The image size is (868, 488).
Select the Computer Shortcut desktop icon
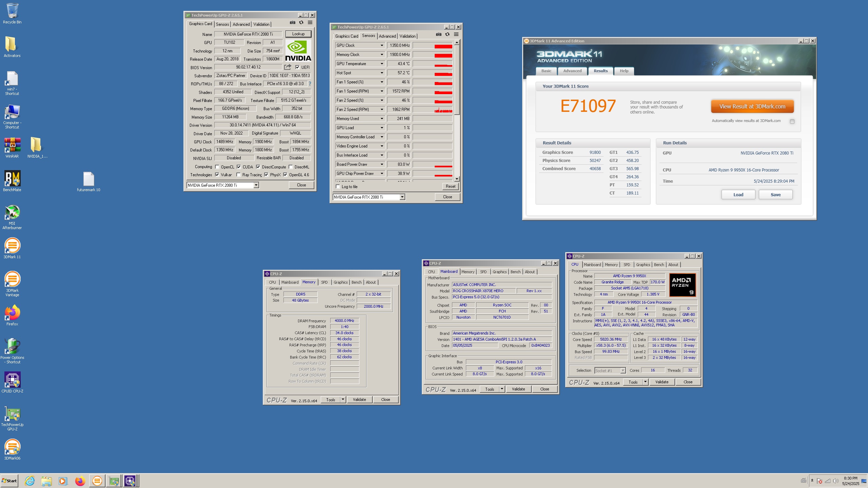coord(12,117)
